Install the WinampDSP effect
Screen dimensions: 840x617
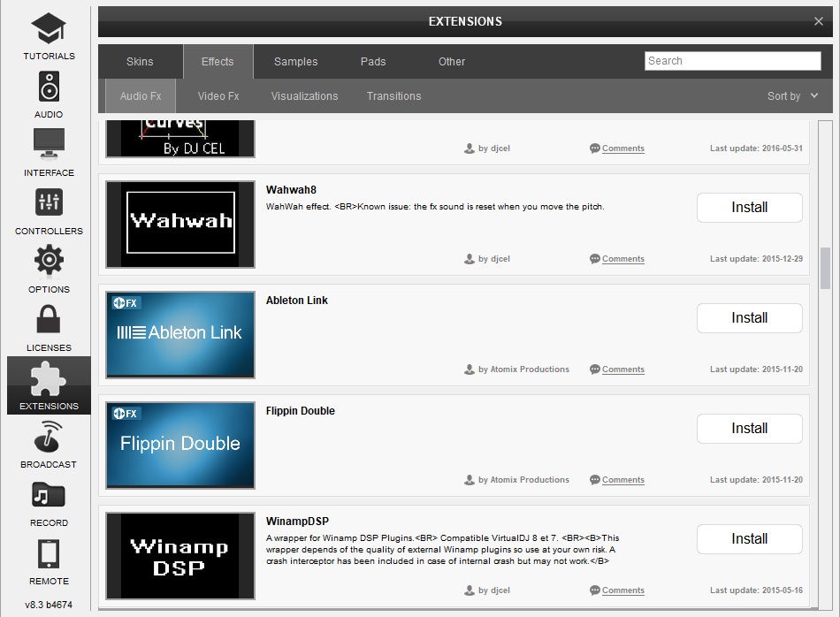pyautogui.click(x=749, y=539)
